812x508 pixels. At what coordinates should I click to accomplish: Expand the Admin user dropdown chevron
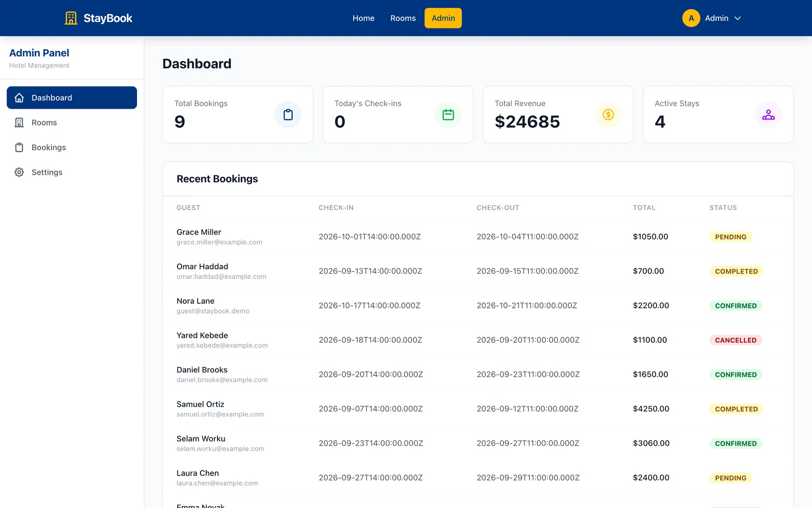[x=738, y=18]
